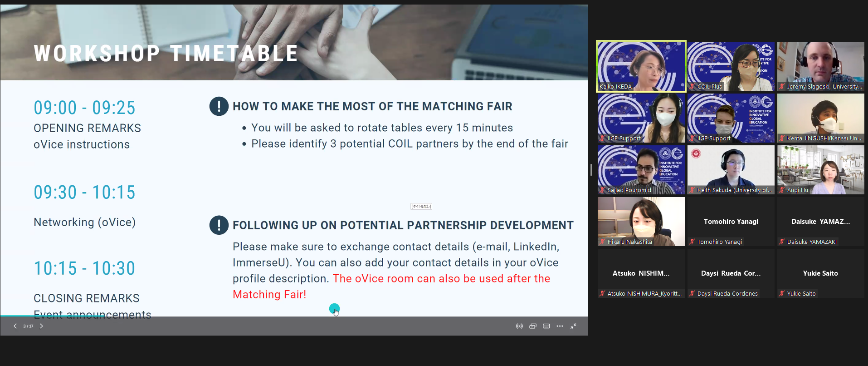Click muted mic icon beside Daisuke YAMAZAKI label
868x366 pixels.
782,242
